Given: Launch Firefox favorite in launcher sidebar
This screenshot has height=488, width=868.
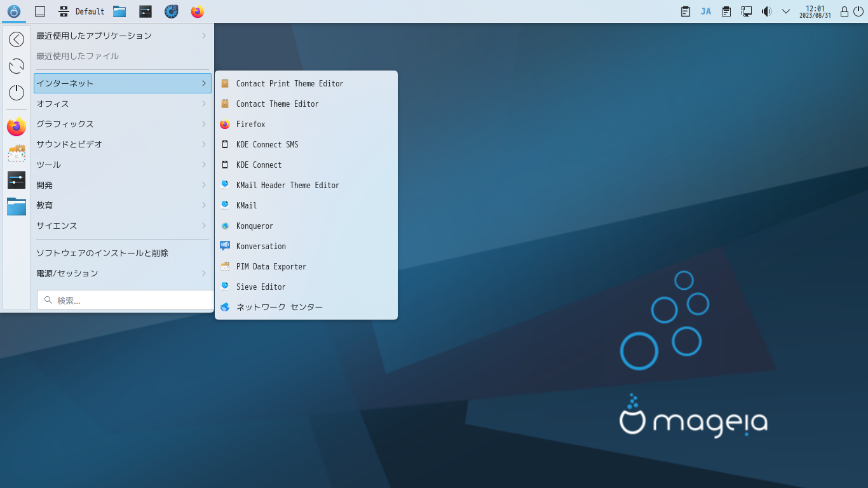Looking at the screenshot, I should (x=17, y=126).
